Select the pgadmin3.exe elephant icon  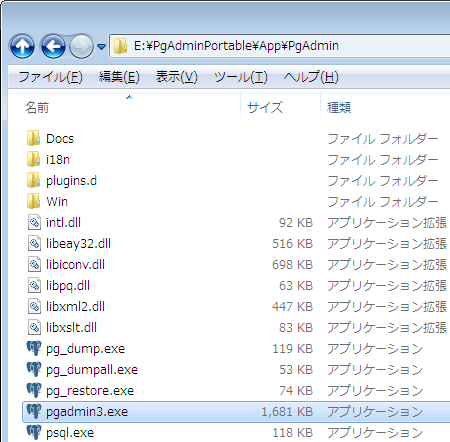(34, 411)
